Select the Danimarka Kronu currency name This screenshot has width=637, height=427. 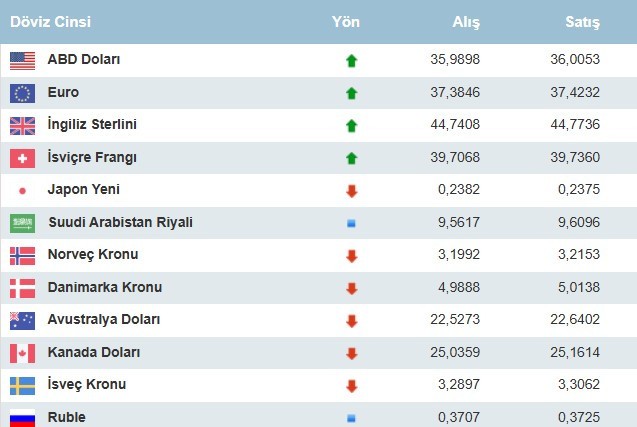pos(105,287)
